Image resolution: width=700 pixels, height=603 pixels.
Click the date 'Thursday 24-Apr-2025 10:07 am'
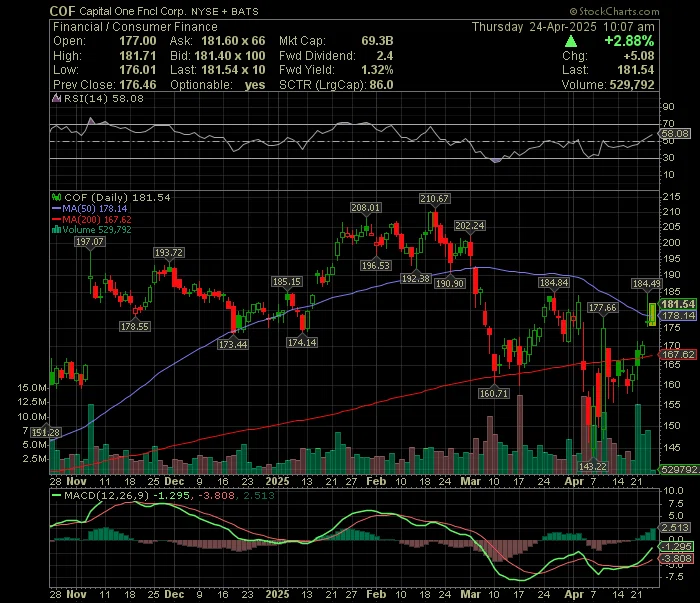(563, 27)
